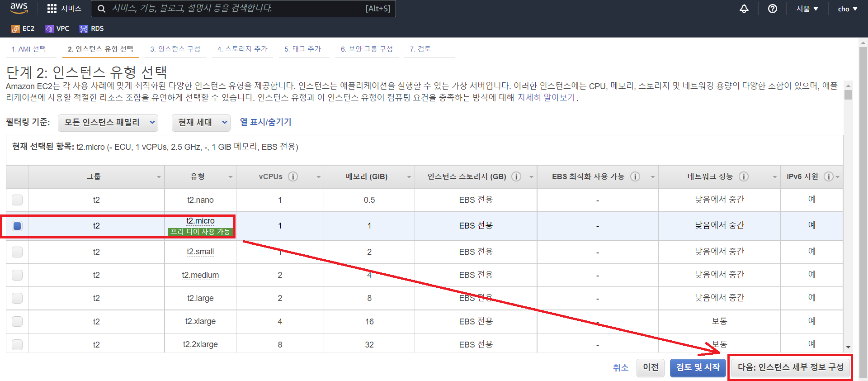Go to step 7. 검토 tab

[420, 49]
